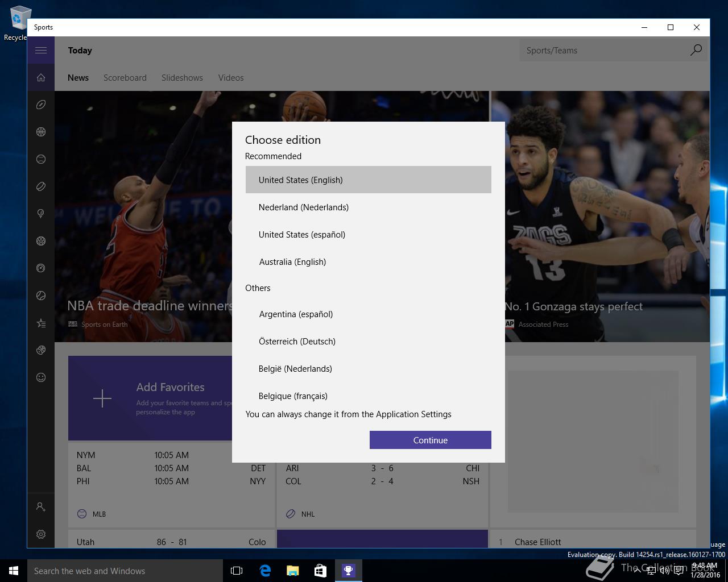Click the sign-in person icon
Image resolution: width=728 pixels, height=582 pixels.
click(x=41, y=506)
